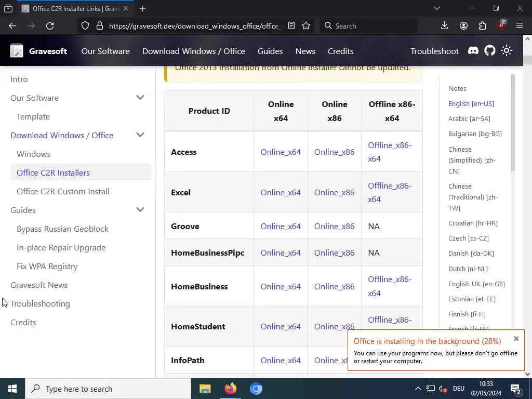Open Gravesoft News in sidebar
The image size is (532, 399).
[39, 285]
